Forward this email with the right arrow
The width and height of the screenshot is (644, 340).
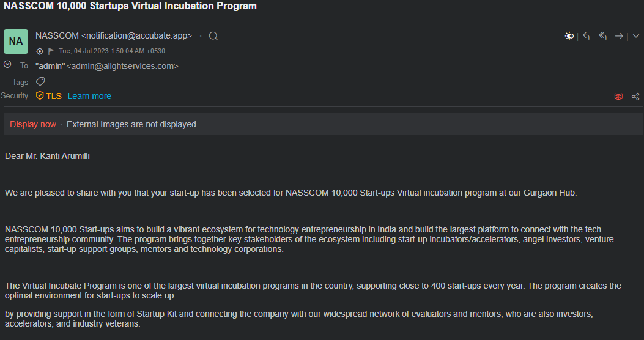(618, 36)
